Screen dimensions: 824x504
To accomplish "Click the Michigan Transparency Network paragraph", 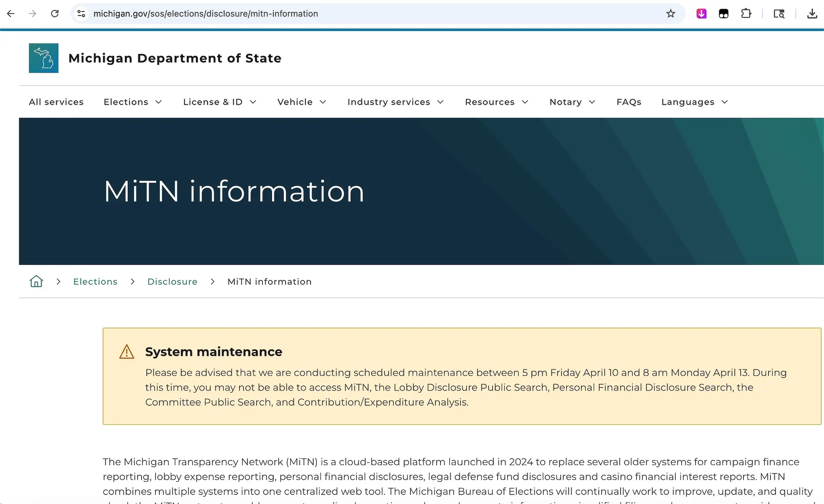I will point(458,480).
